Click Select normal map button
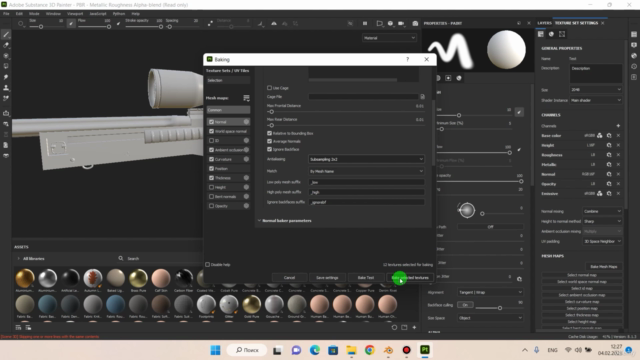640x360 pixels. [582, 275]
